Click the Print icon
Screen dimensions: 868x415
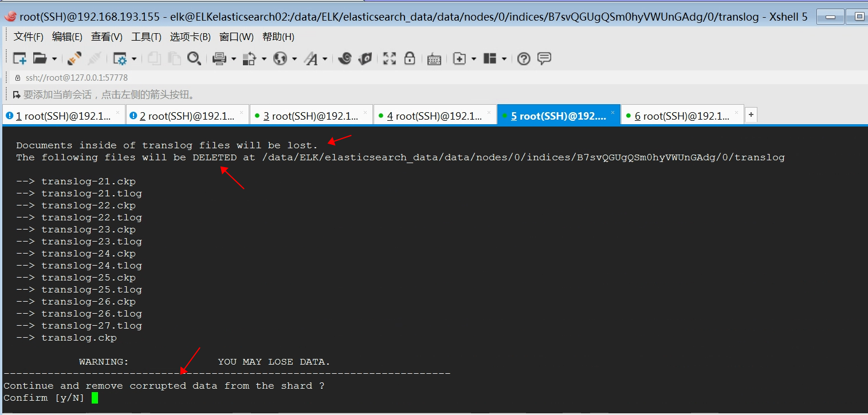[219, 58]
